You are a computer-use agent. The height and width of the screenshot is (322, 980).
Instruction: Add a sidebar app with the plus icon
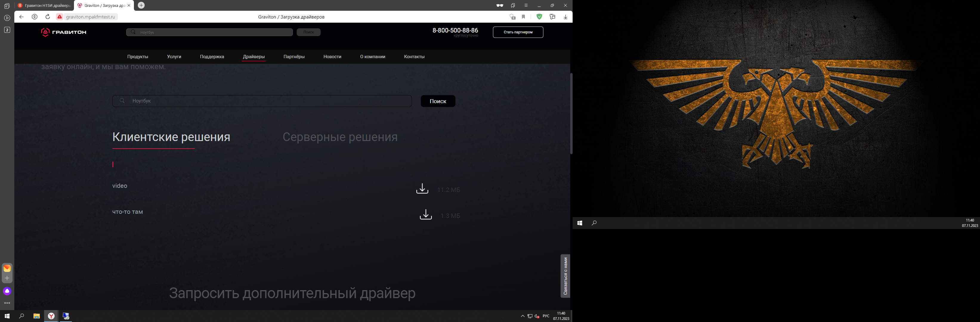pos(7,278)
